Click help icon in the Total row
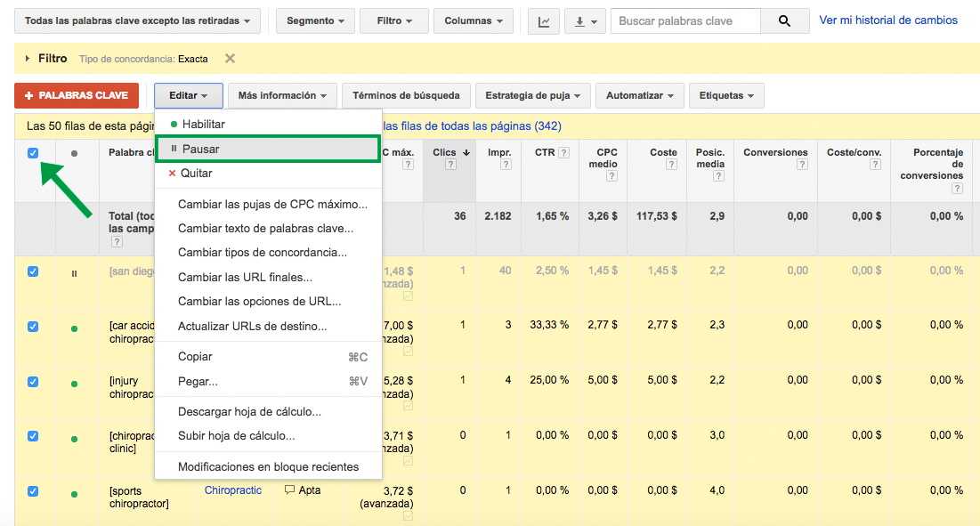This screenshot has width=980, height=526. pyautogui.click(x=117, y=242)
